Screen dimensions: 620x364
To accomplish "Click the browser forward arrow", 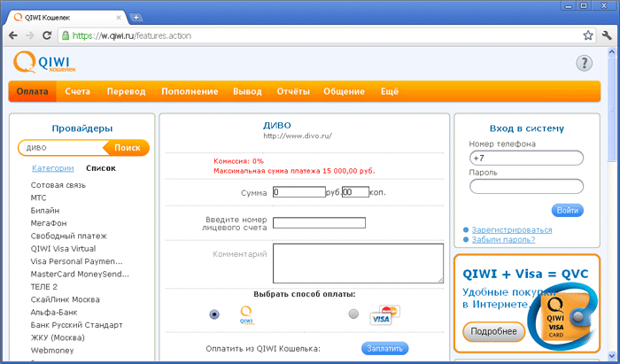I will pos(29,35).
